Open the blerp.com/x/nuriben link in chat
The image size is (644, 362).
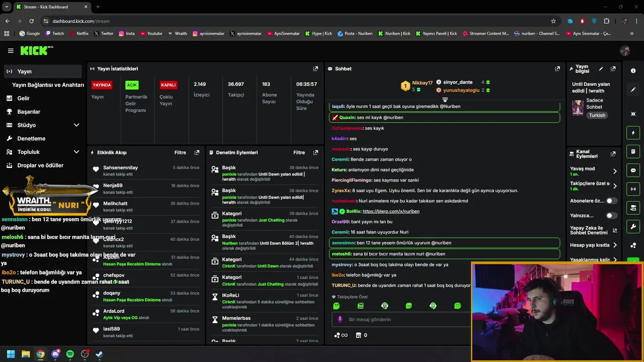tap(391, 212)
